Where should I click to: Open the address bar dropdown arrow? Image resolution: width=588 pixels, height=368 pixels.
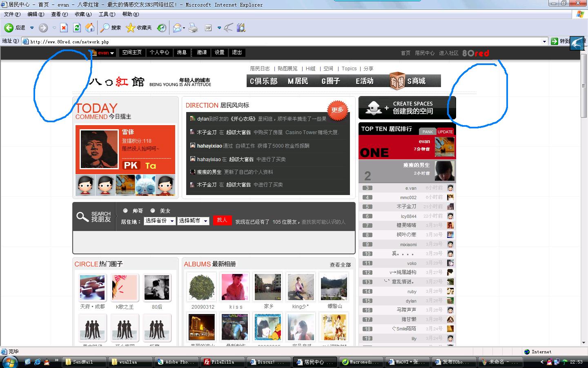(544, 41)
